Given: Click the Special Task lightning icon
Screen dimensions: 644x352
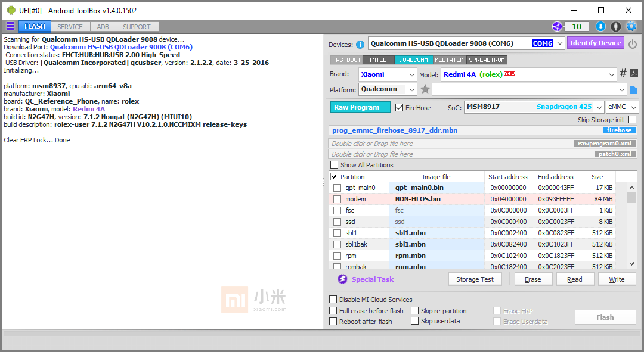Looking at the screenshot, I should point(342,279).
